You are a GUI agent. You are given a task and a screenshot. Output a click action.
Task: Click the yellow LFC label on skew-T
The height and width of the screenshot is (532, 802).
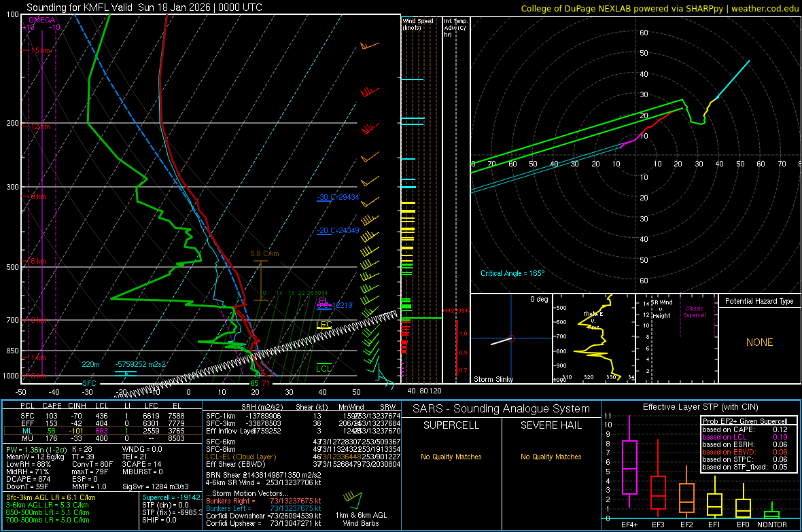click(x=324, y=324)
